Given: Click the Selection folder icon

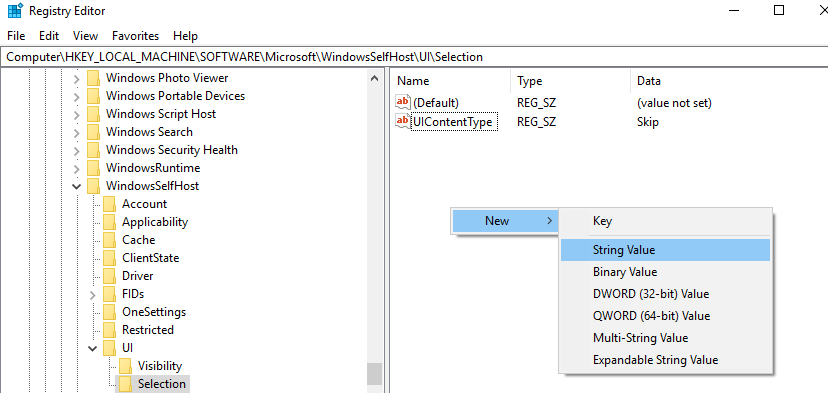Looking at the screenshot, I should point(125,383).
